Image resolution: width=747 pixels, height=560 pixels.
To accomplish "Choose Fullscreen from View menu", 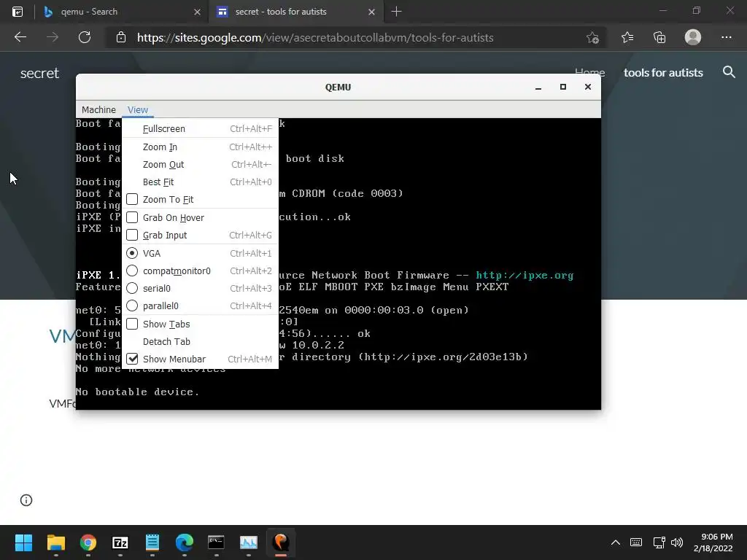I will coord(200,128).
